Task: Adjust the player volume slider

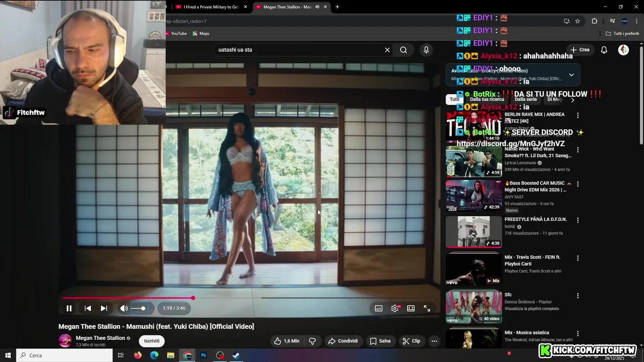Action: point(139,308)
